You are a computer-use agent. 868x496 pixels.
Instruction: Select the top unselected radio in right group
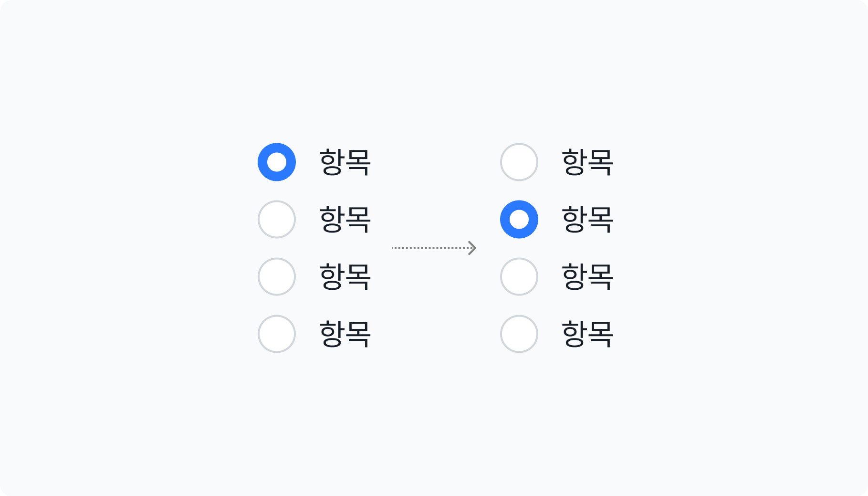point(519,162)
